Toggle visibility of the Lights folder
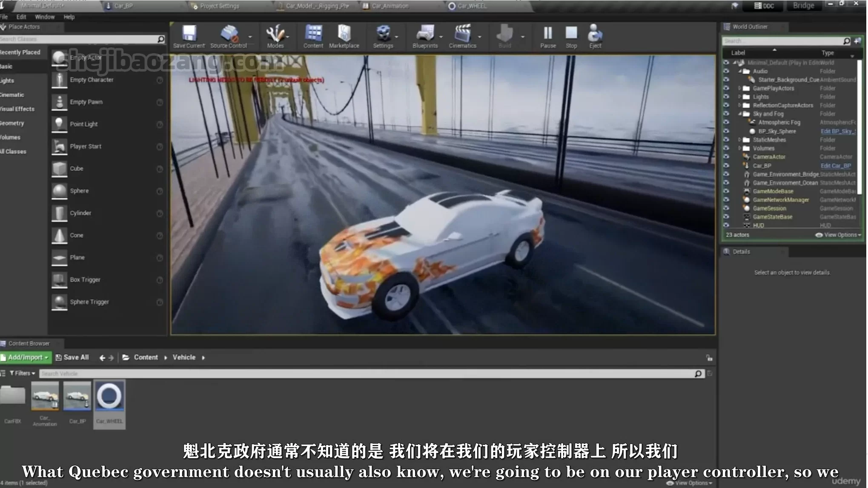 pos(726,97)
